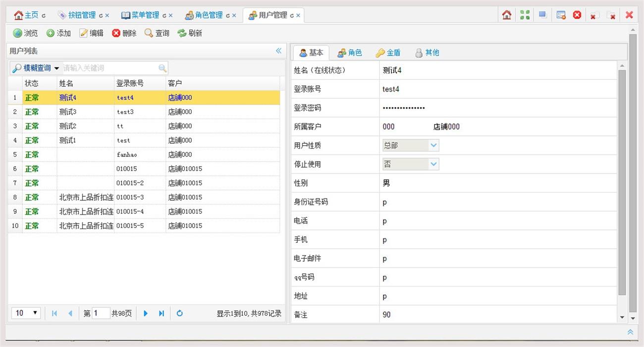Click the 添加 add toolbar button
Image resolution: width=644 pixels, height=347 pixels.
[58, 33]
